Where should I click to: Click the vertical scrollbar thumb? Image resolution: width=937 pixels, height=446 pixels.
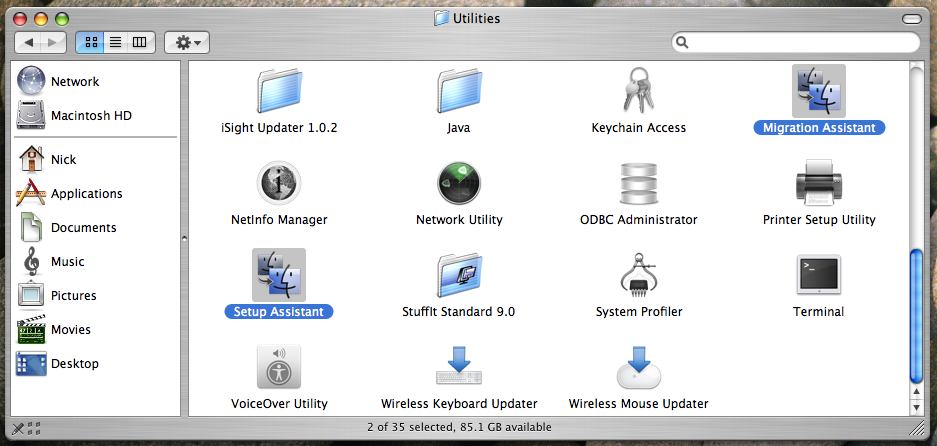tap(916, 316)
